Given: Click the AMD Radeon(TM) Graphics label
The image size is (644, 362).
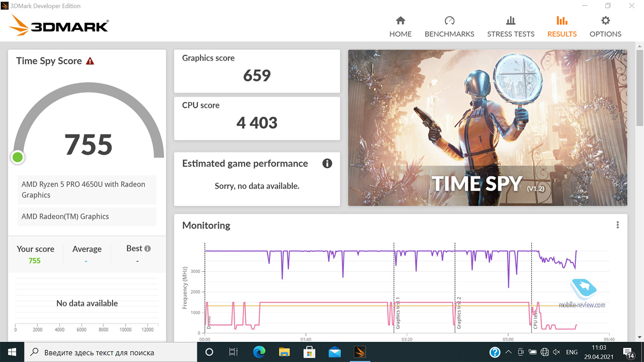Looking at the screenshot, I should click(x=87, y=216).
